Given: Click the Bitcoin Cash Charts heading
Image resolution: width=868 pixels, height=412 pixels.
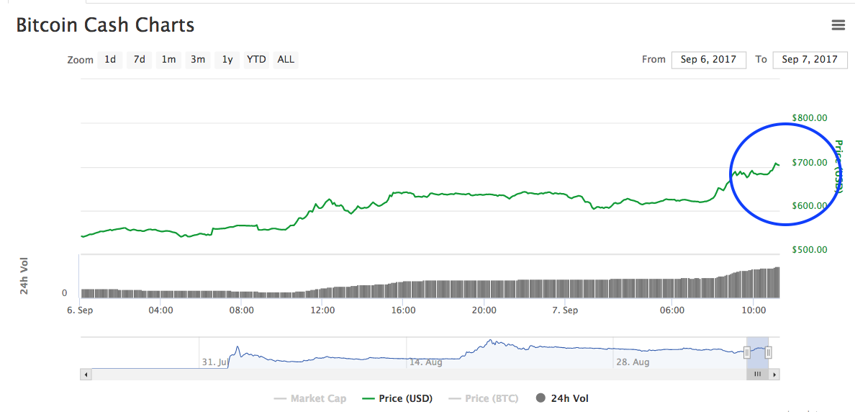Looking at the screenshot, I should tap(105, 25).
